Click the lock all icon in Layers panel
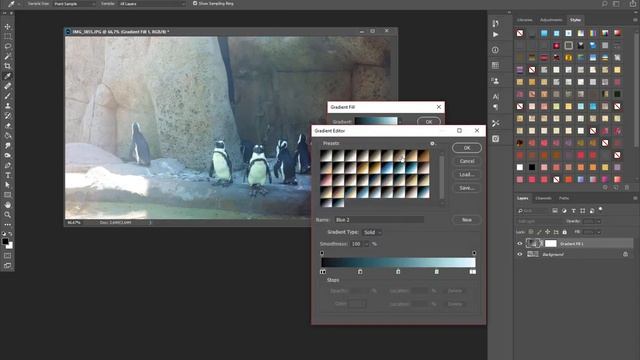This screenshot has width=640, height=360. point(564,232)
